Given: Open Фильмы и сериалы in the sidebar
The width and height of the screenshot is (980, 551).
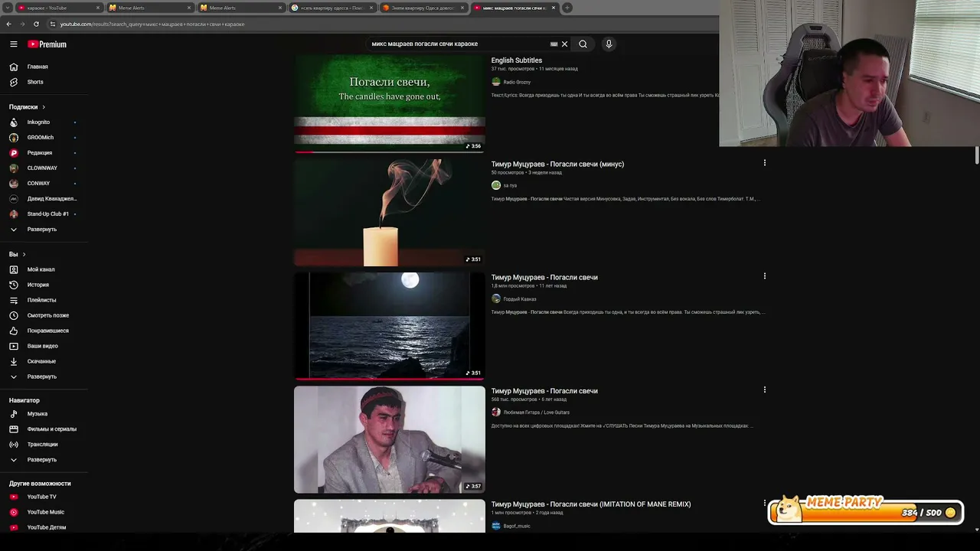Looking at the screenshot, I should click(44, 429).
